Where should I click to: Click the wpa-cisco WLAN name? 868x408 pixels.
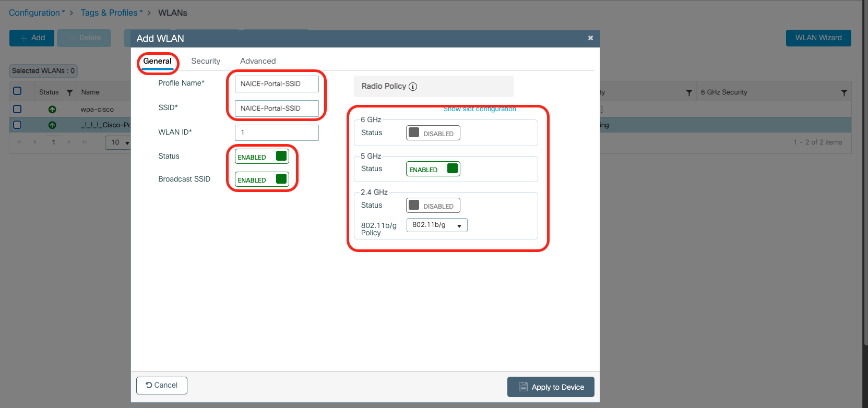tap(97, 110)
